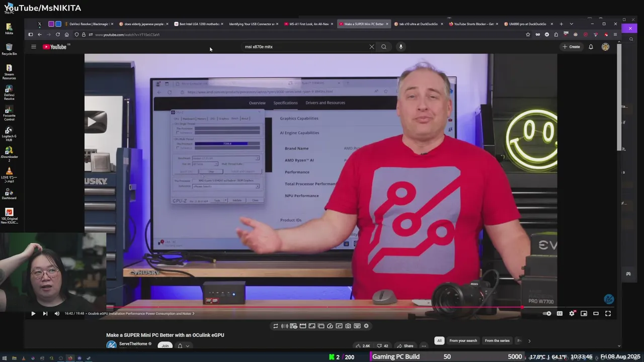This screenshot has width=644, height=362.
Task: Click the loop button in the enhancer toolbar
Action: pos(276,326)
